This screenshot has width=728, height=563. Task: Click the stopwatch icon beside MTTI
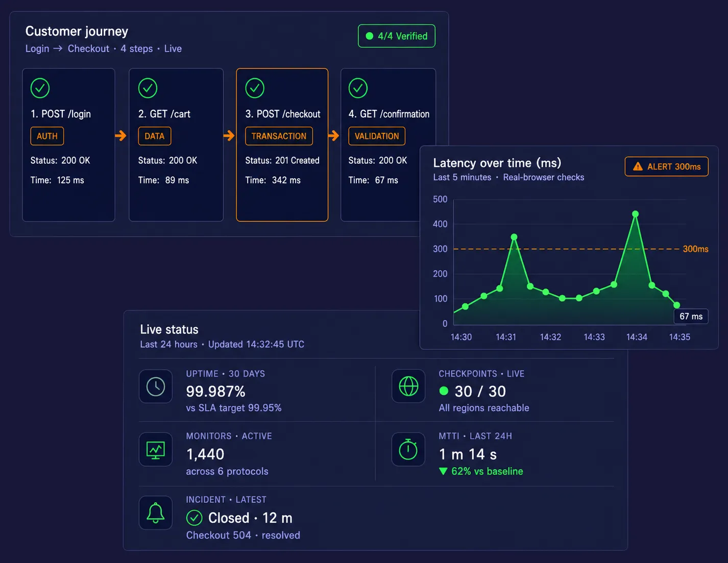(x=408, y=450)
